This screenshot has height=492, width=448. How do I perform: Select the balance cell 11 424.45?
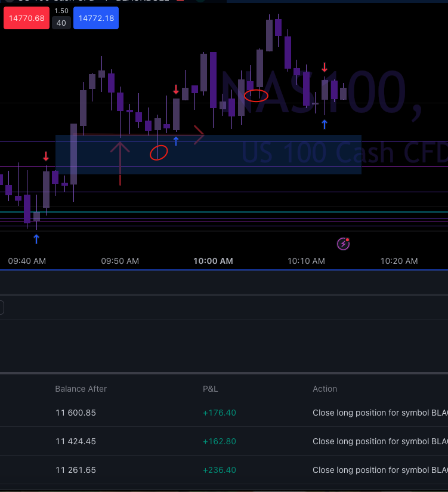tap(76, 441)
